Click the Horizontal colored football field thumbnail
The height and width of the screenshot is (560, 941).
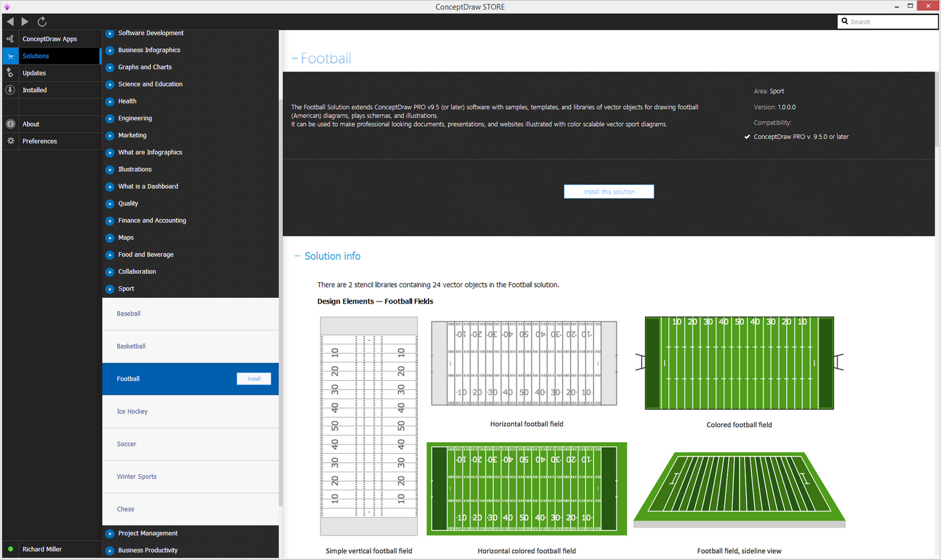pyautogui.click(x=527, y=489)
